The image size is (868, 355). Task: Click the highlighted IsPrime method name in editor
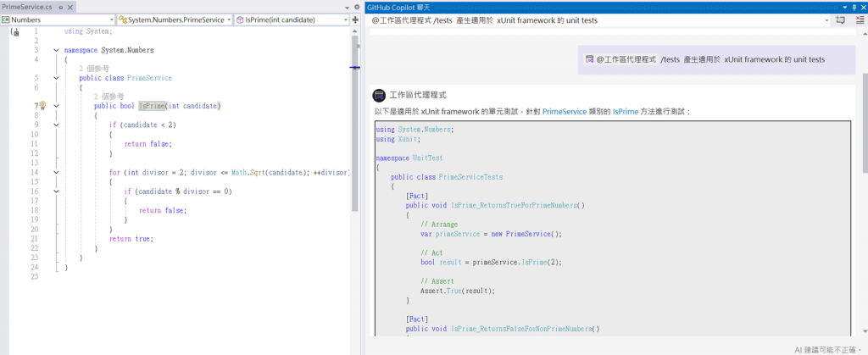(x=153, y=106)
